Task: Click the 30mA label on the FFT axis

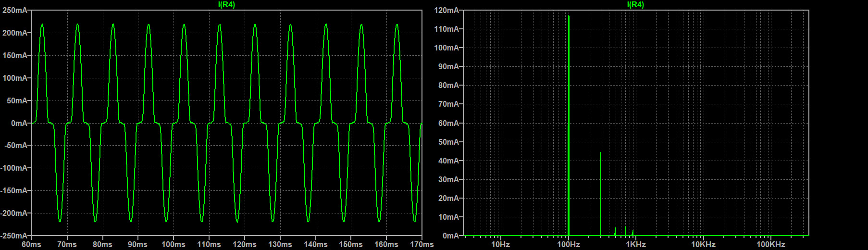Action: pos(449,179)
